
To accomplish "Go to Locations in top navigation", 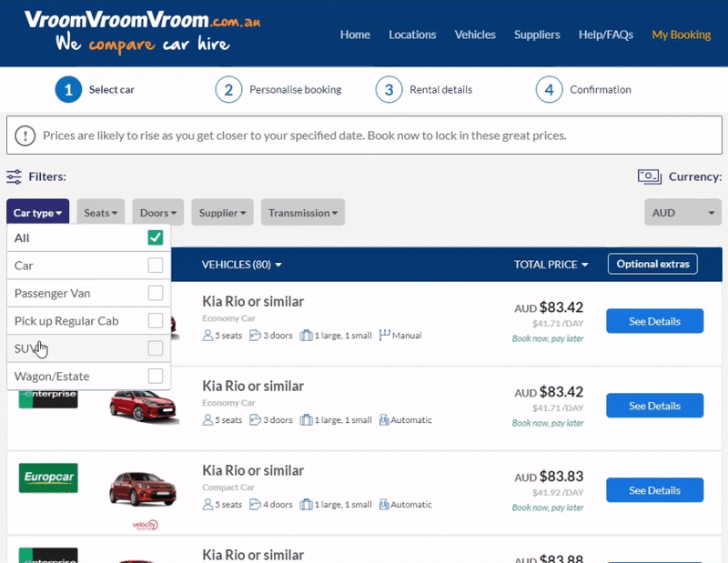I will pyautogui.click(x=412, y=35).
